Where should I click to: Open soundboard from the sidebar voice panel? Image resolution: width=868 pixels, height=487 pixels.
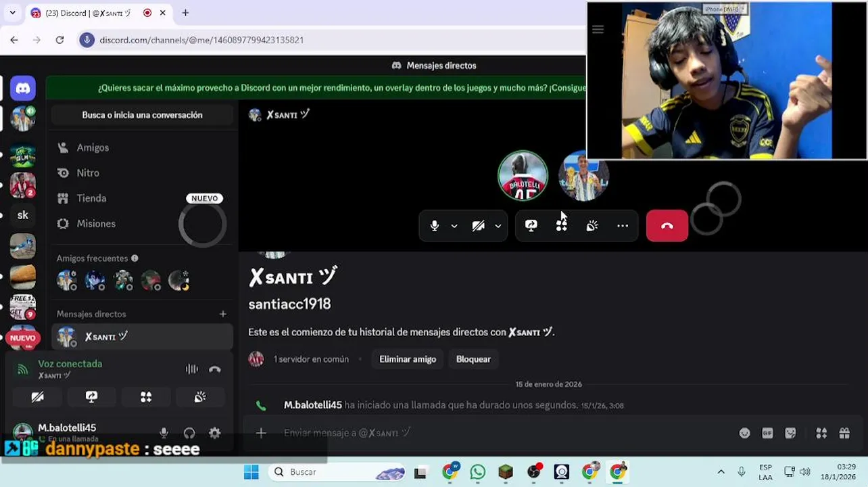tap(200, 397)
